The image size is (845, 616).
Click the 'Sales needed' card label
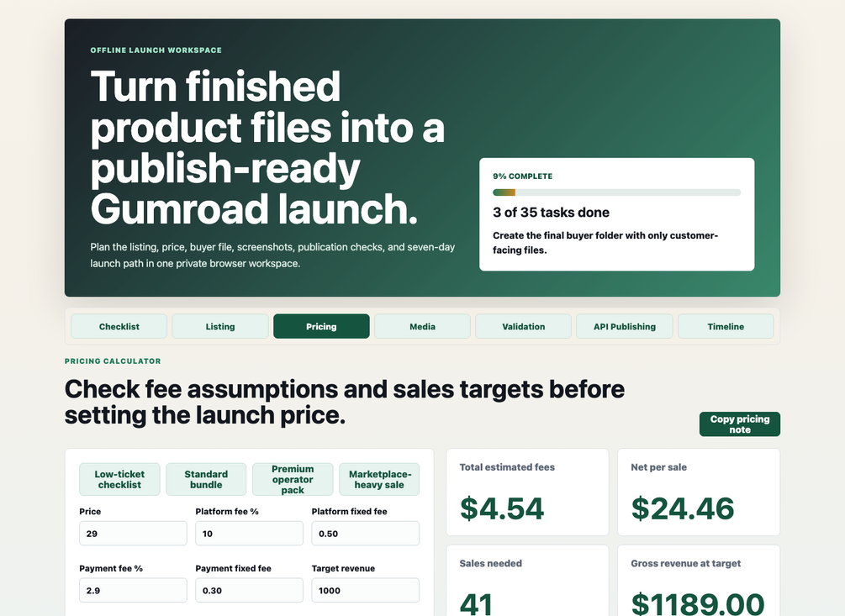point(490,563)
